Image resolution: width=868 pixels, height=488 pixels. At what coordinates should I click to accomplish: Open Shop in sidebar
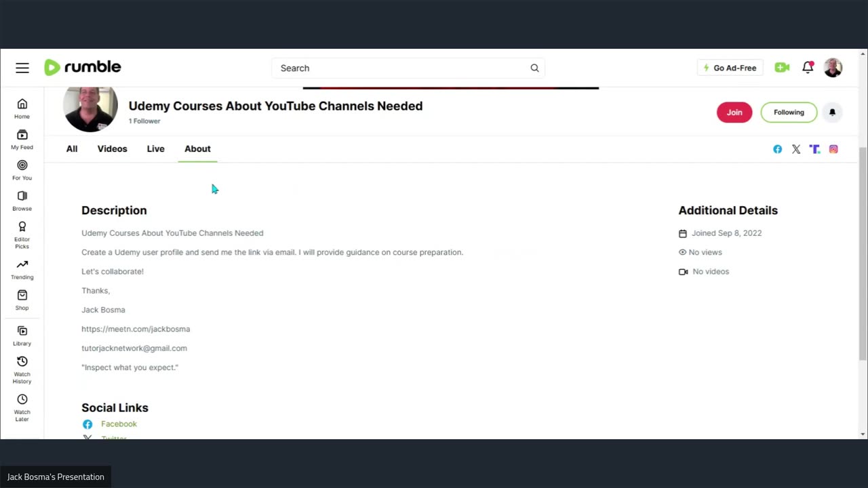coord(22,300)
